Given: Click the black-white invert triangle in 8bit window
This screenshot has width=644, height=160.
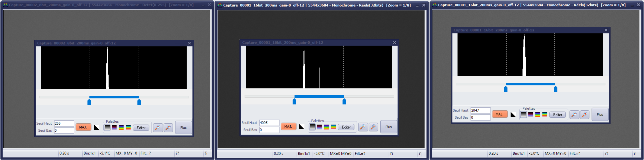Looking at the screenshot, I should tap(97, 128).
